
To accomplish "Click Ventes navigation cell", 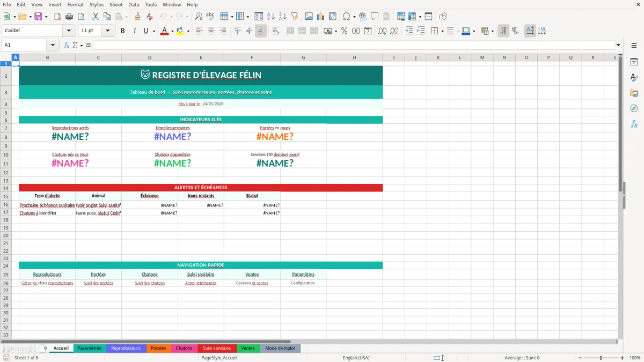I will [252, 274].
